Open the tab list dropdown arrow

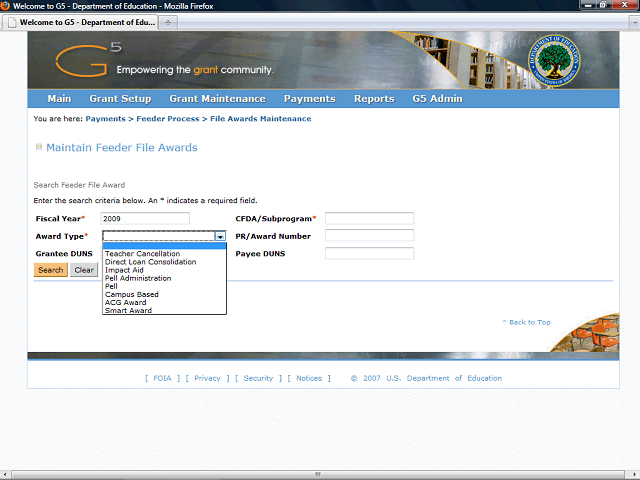[x=634, y=23]
